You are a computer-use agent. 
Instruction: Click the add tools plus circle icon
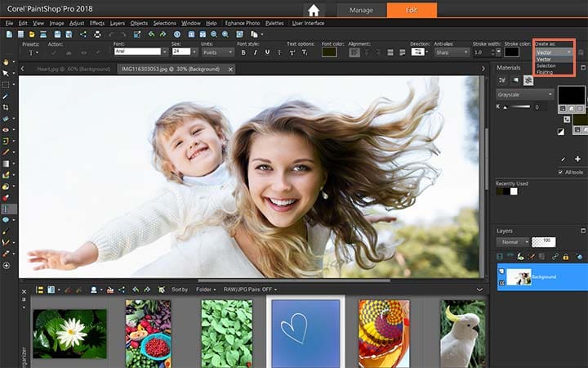tap(6, 266)
